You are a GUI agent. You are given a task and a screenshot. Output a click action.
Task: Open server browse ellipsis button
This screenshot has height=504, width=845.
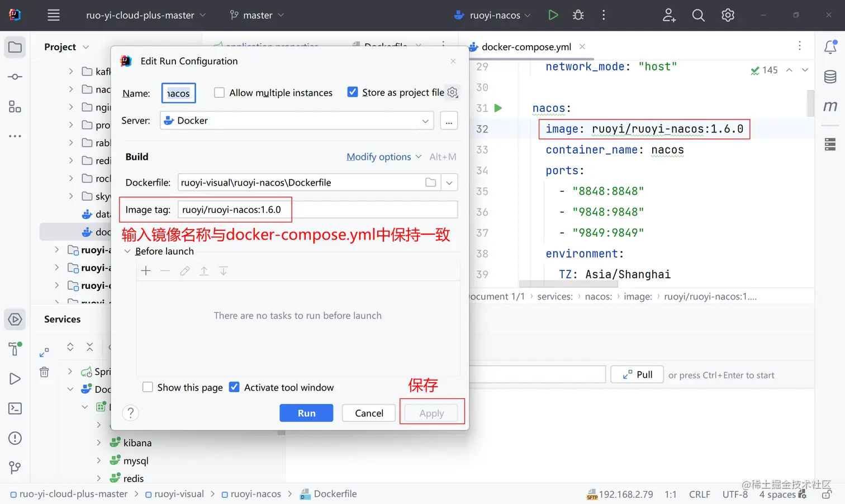449,121
